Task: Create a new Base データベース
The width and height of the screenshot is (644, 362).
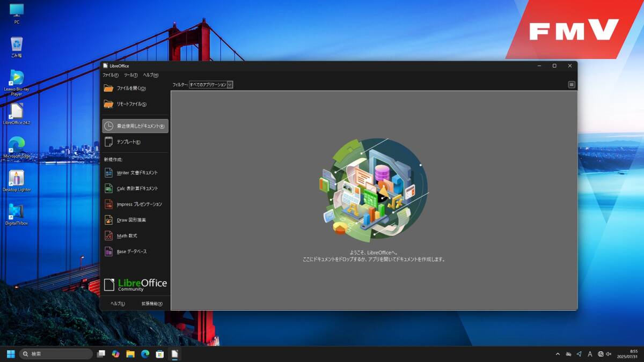Action: point(131,252)
